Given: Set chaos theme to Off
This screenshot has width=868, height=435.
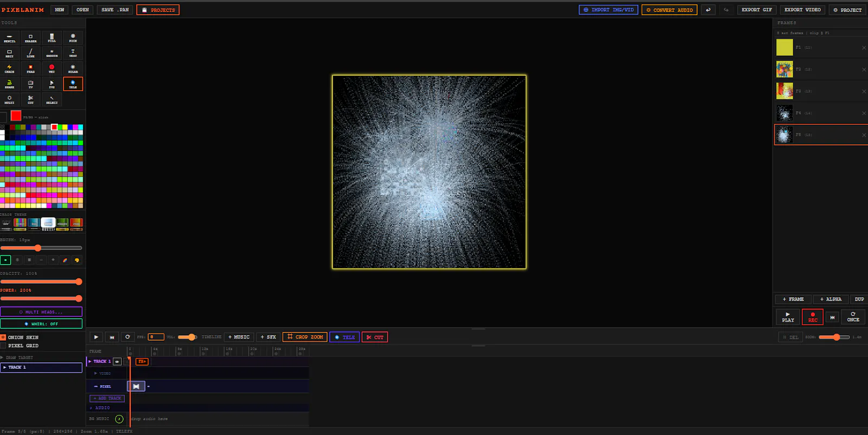Looking at the screenshot, I should point(7,223).
